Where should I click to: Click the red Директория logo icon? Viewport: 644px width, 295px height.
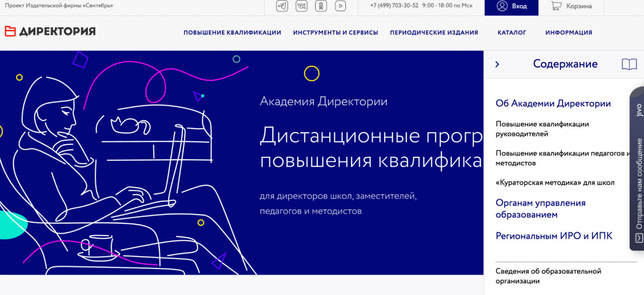point(10,31)
